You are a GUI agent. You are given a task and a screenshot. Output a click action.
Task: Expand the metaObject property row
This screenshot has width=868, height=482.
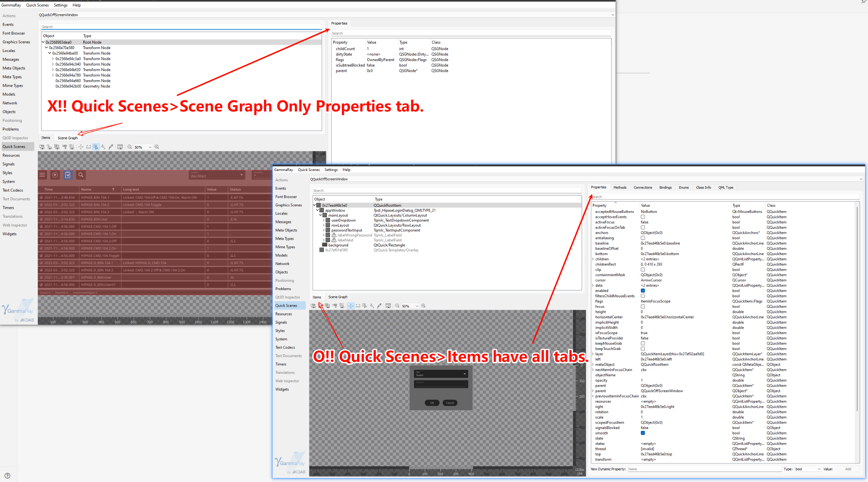coord(593,364)
